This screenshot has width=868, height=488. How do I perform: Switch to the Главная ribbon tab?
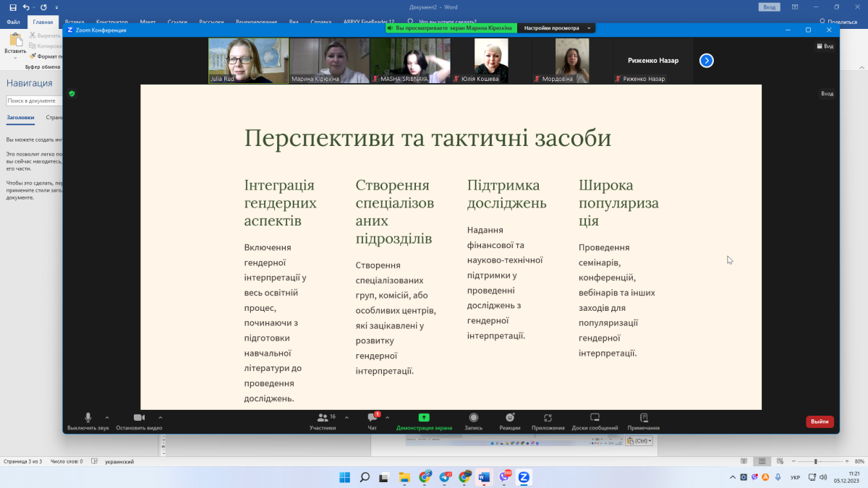43,22
